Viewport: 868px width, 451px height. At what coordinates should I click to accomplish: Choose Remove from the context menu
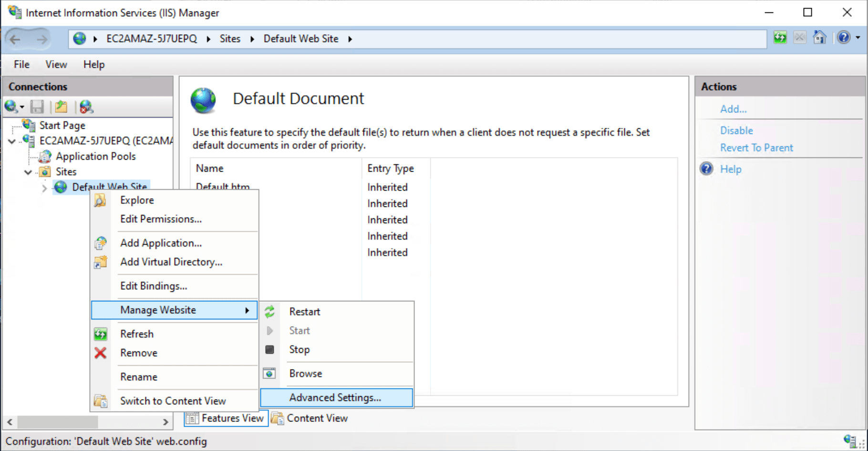pos(175,353)
